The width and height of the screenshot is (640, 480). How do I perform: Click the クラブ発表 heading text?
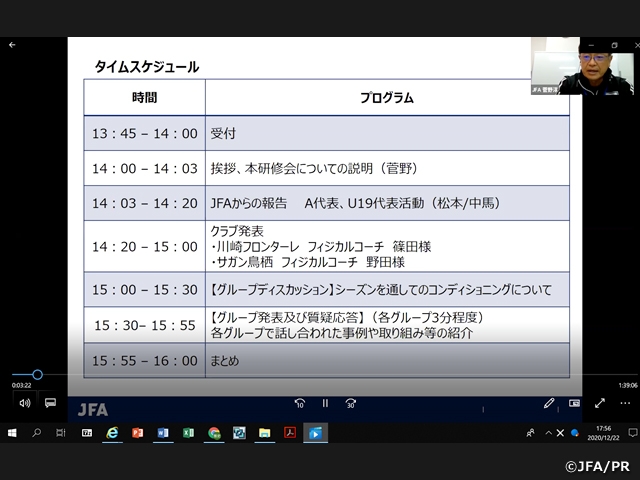(x=237, y=231)
